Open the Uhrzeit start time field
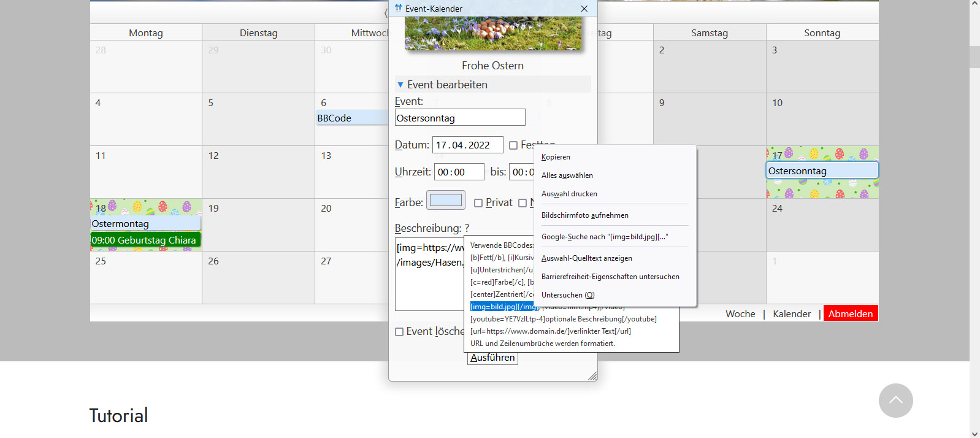 click(x=459, y=172)
